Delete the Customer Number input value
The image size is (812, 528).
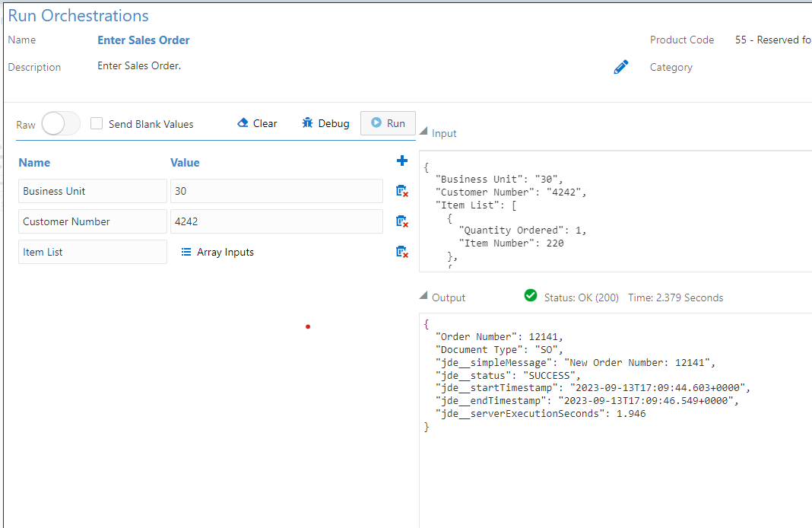click(x=401, y=221)
